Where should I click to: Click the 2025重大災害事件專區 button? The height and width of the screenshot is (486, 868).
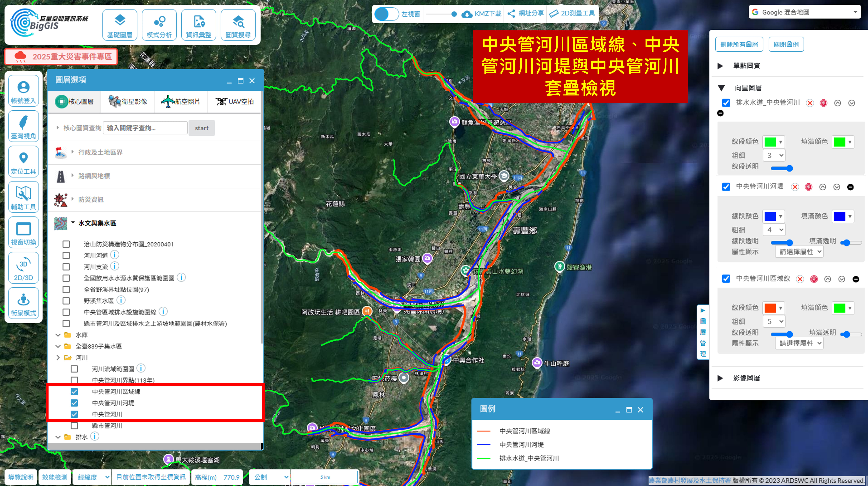61,57
